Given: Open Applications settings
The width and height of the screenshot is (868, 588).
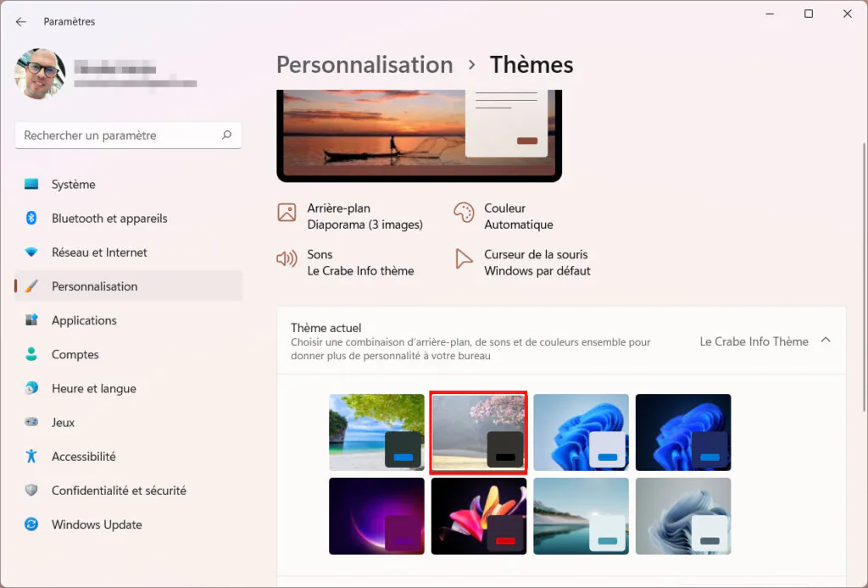Looking at the screenshot, I should click(129, 319).
